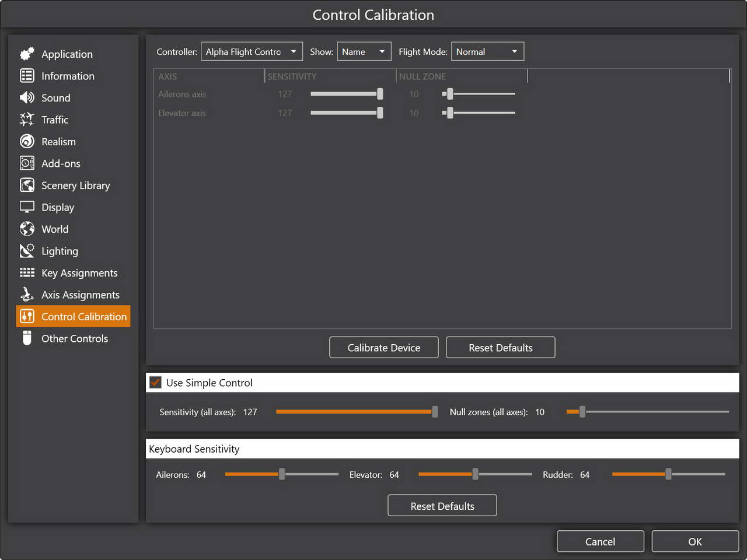
Task: Open the Controller dropdown list
Action: click(252, 52)
